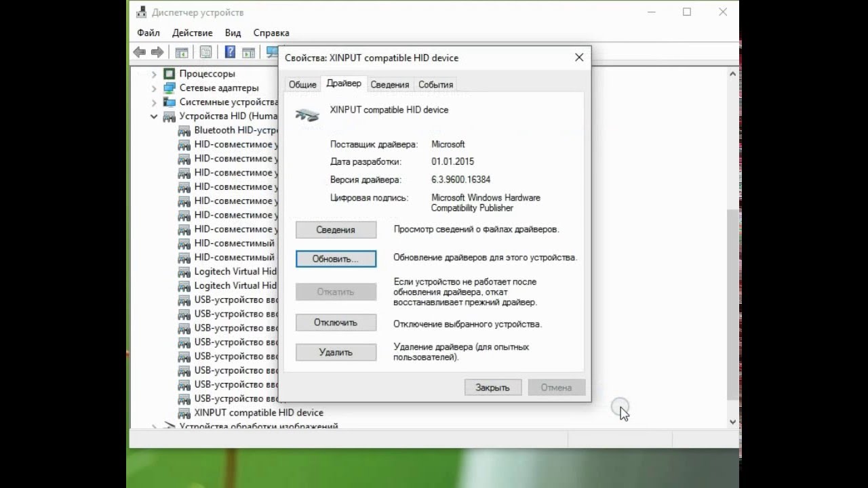Click the Device Manager title bar icon
Screen dimensions: 868x488
pyautogui.click(x=141, y=12)
